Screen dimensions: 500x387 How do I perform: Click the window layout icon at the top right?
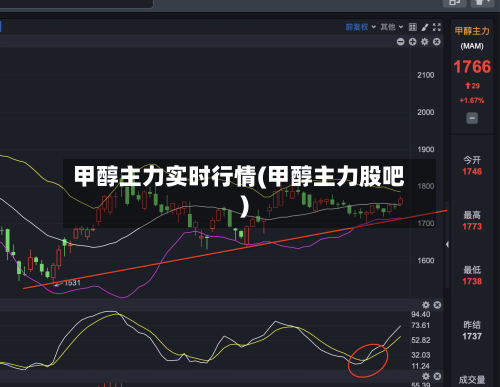[x=454, y=3]
